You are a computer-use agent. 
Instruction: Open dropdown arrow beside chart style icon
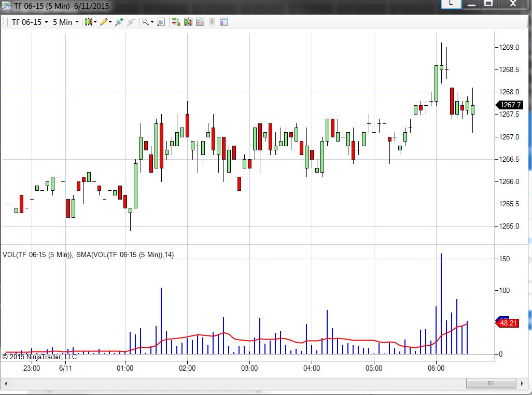pos(95,22)
